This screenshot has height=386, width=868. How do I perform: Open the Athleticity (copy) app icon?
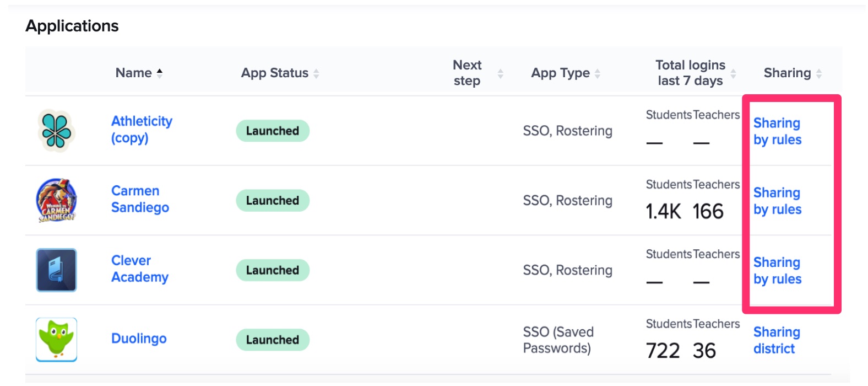[56, 131]
